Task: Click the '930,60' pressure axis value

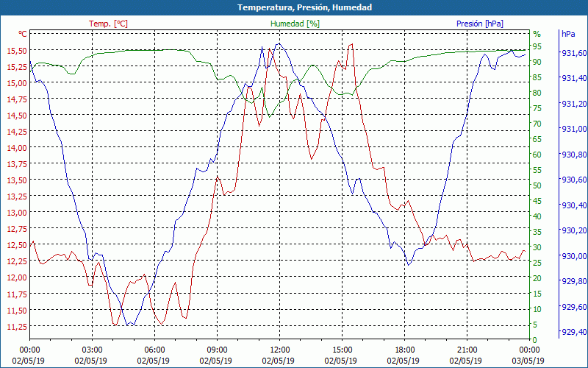Action: (x=574, y=180)
